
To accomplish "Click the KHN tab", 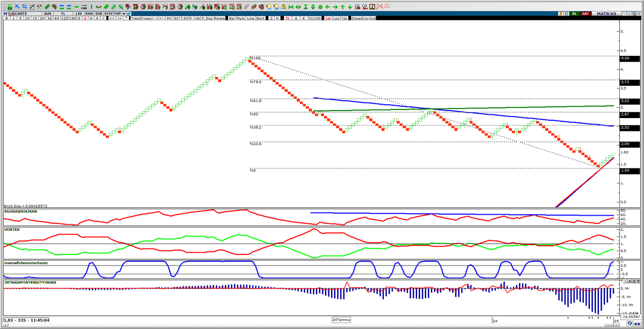I will [89, 13].
